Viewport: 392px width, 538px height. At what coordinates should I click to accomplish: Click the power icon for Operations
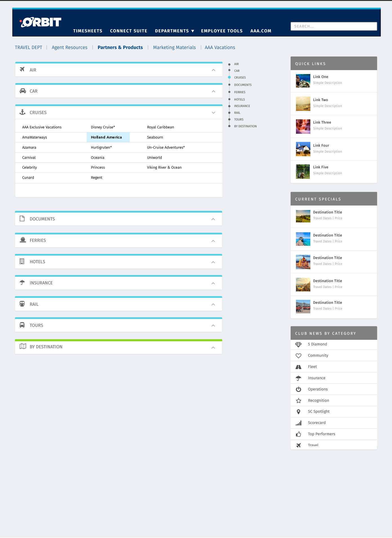(299, 389)
